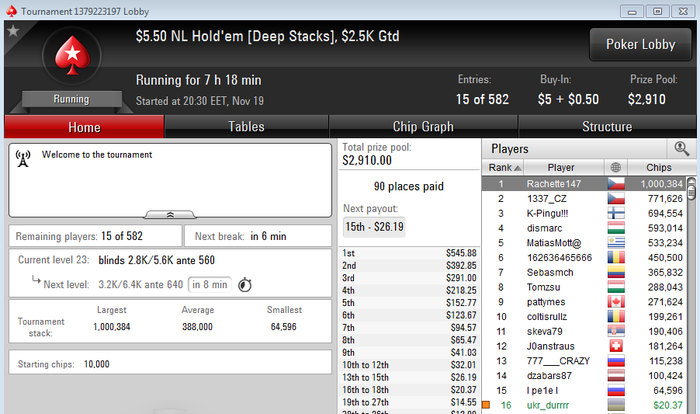Click the players list scrollbar handle

(x=691, y=189)
